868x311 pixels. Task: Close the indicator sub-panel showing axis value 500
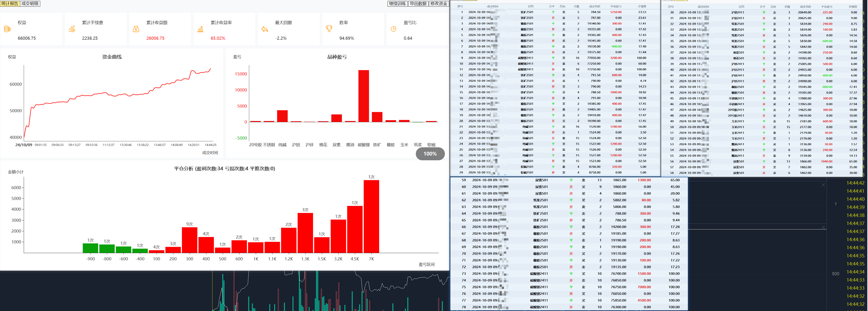[823, 227]
